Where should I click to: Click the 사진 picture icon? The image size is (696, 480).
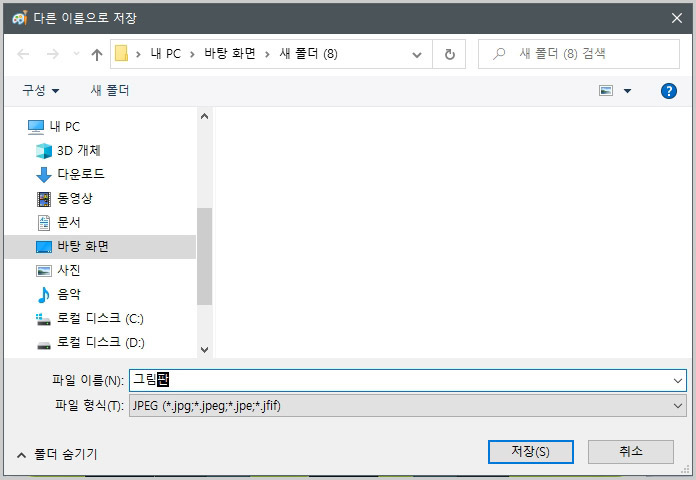point(44,271)
